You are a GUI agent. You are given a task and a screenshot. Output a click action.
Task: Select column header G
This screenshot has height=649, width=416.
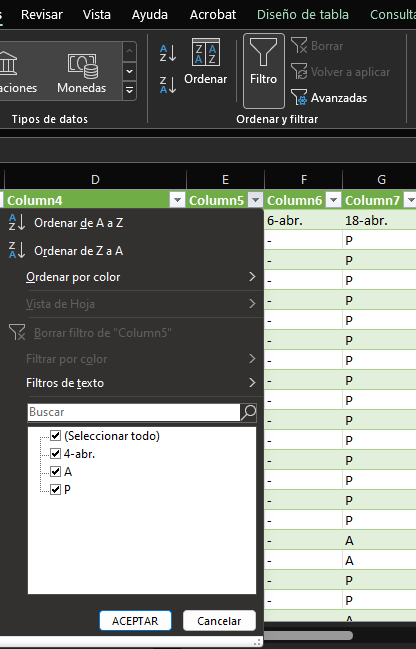tap(381, 180)
